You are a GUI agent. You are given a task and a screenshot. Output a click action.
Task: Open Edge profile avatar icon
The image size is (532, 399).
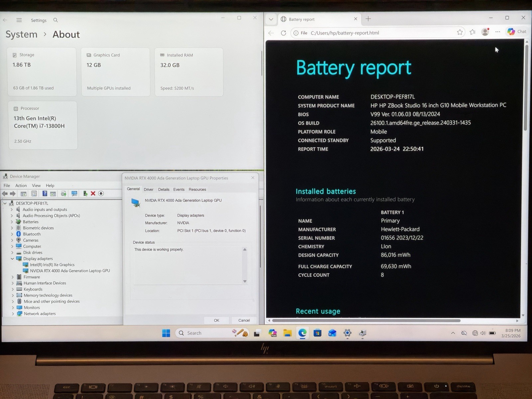(485, 32)
